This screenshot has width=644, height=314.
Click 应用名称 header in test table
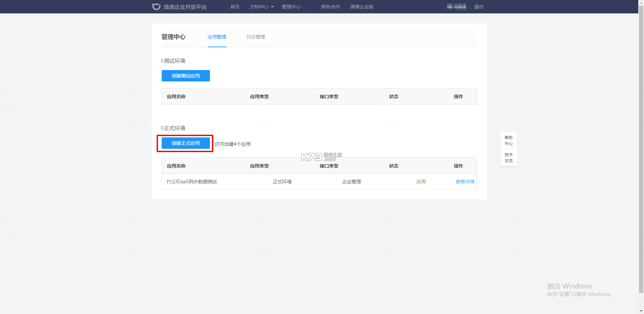click(x=176, y=97)
